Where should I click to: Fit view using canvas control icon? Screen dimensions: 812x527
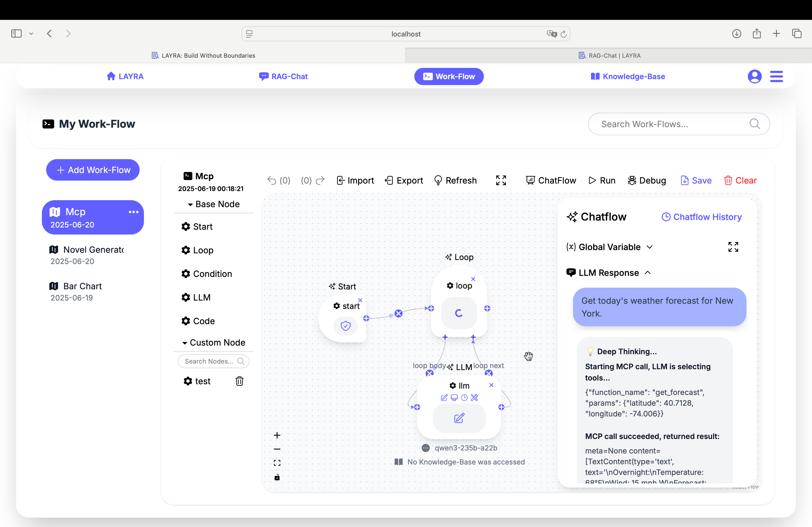277,463
